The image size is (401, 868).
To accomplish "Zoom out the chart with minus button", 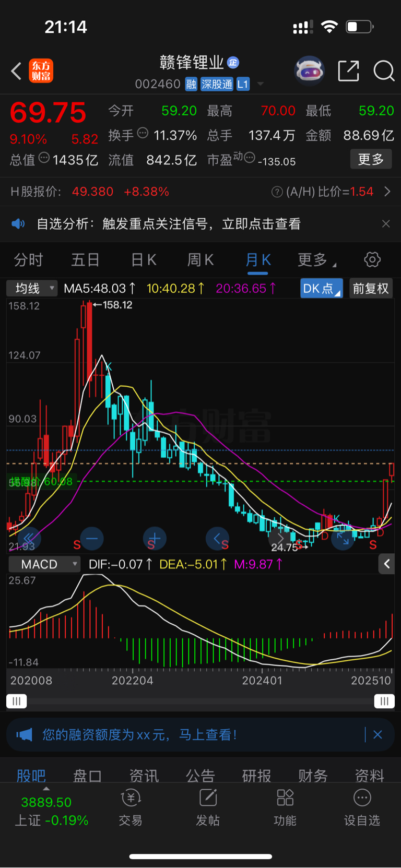I will point(92,538).
